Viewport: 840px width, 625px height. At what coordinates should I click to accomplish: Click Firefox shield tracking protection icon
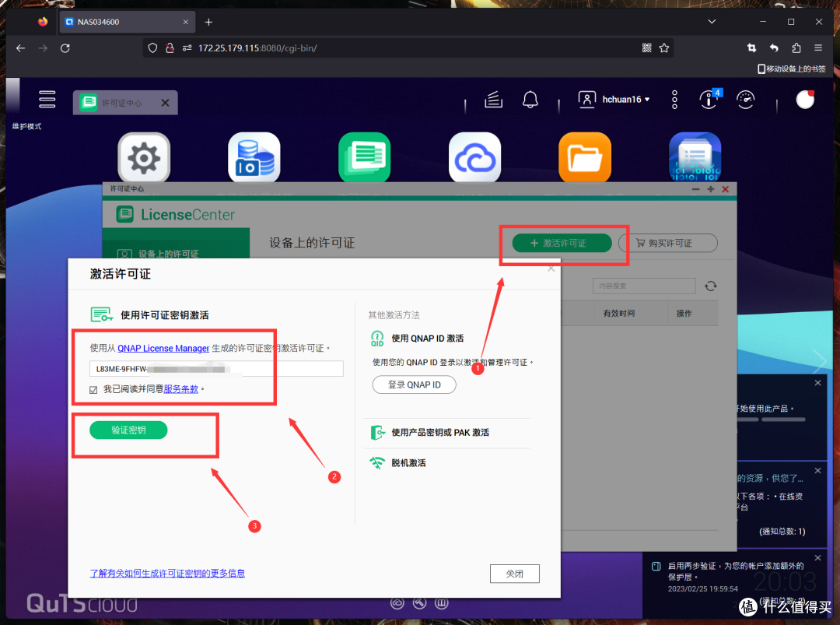(152, 48)
